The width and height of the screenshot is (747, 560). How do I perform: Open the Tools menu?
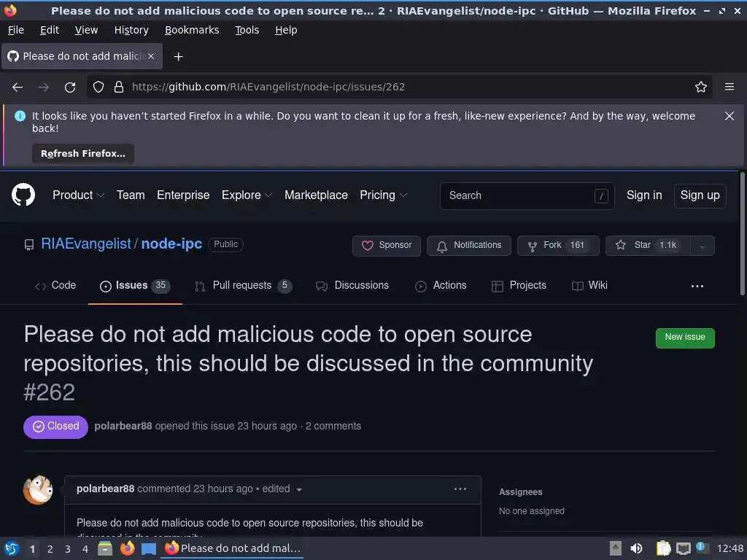coord(247,30)
